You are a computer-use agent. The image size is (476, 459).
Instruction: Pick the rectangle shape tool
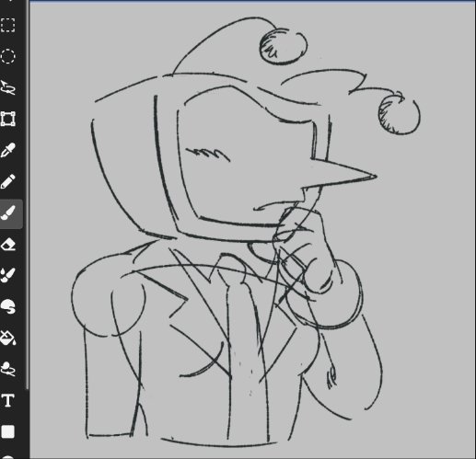tap(8, 431)
